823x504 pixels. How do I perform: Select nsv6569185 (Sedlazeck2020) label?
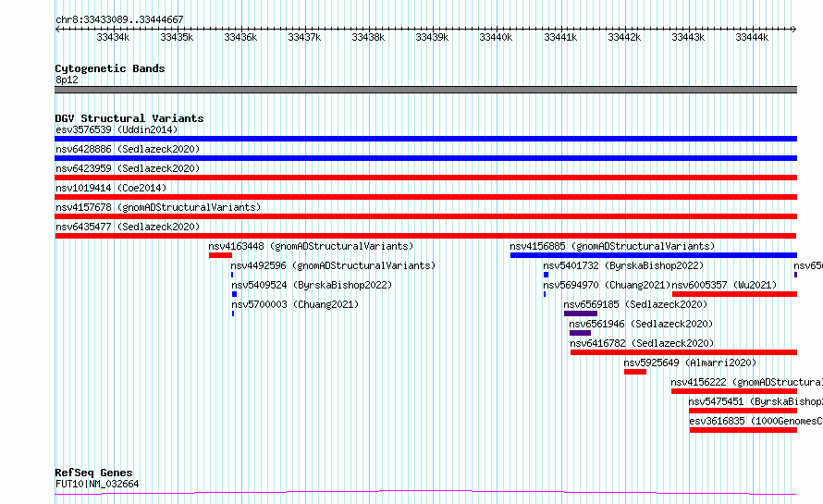pyautogui.click(x=635, y=304)
